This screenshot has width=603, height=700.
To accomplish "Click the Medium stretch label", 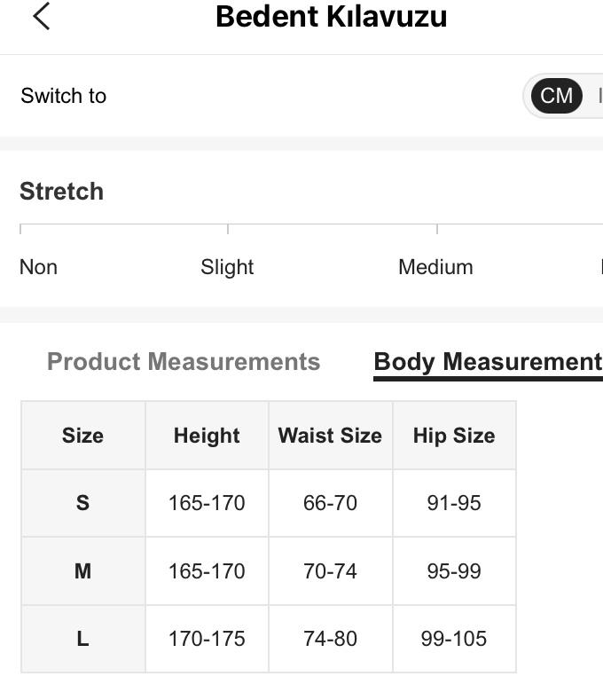I will click(435, 267).
